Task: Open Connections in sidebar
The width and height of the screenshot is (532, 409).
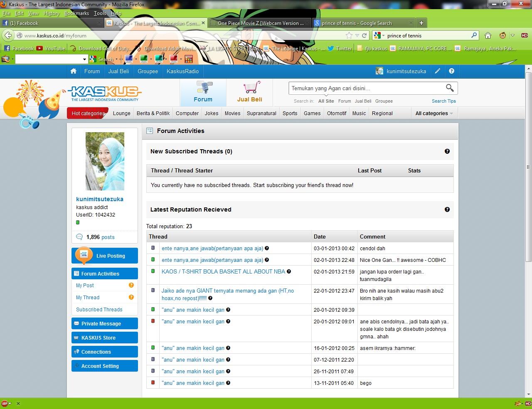Action: [x=105, y=352]
